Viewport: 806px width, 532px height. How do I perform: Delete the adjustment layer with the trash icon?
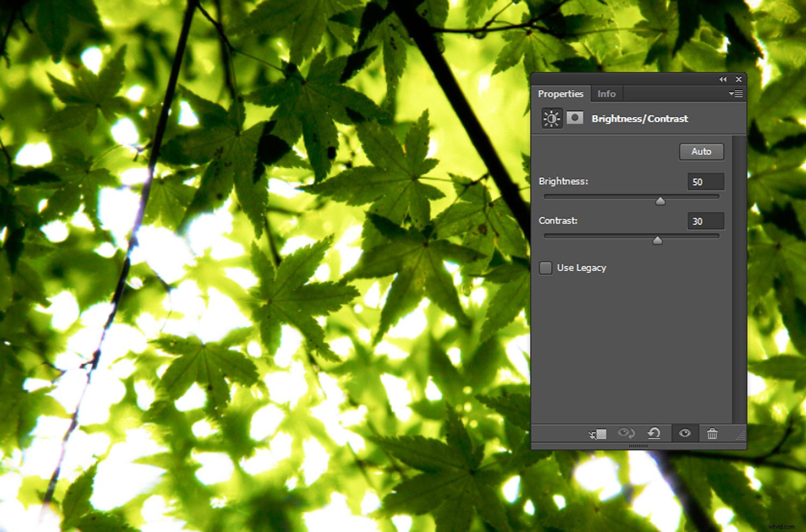point(713,433)
